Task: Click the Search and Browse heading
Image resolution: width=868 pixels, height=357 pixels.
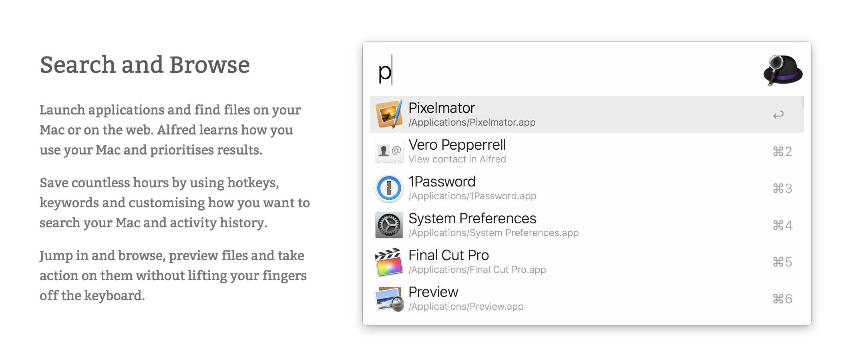Action: [145, 65]
